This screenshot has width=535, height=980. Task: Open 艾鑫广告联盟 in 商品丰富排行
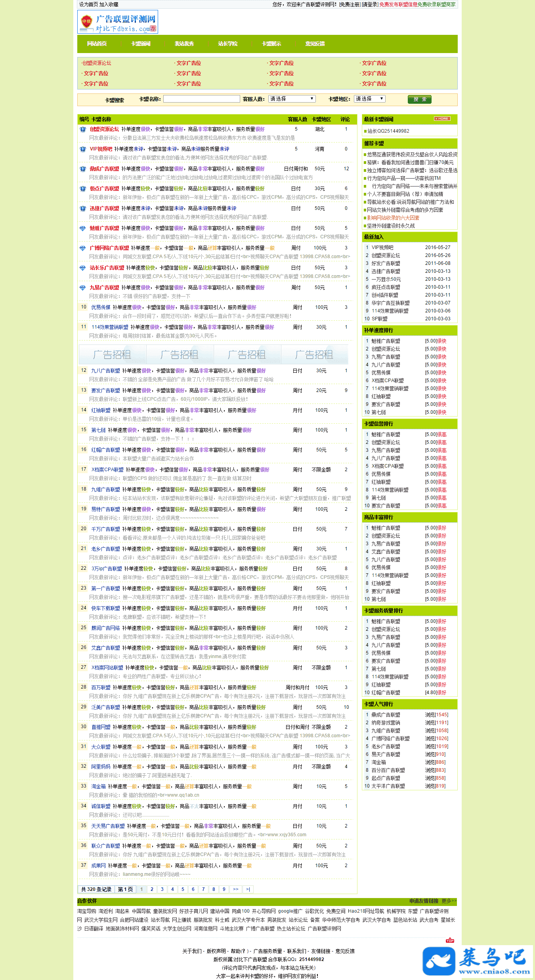(x=386, y=552)
